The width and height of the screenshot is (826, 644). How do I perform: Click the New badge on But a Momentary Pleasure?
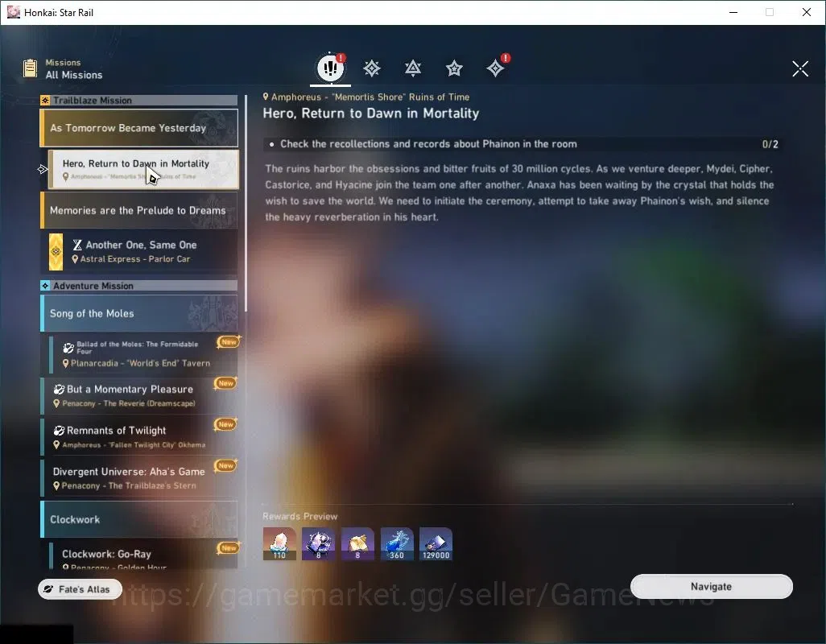click(x=226, y=383)
